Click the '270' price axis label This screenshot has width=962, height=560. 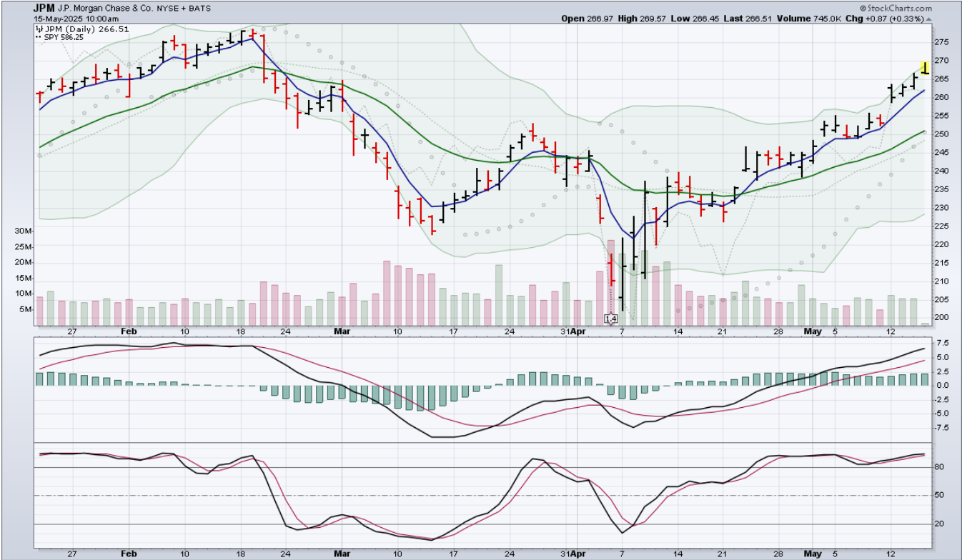[x=942, y=61]
